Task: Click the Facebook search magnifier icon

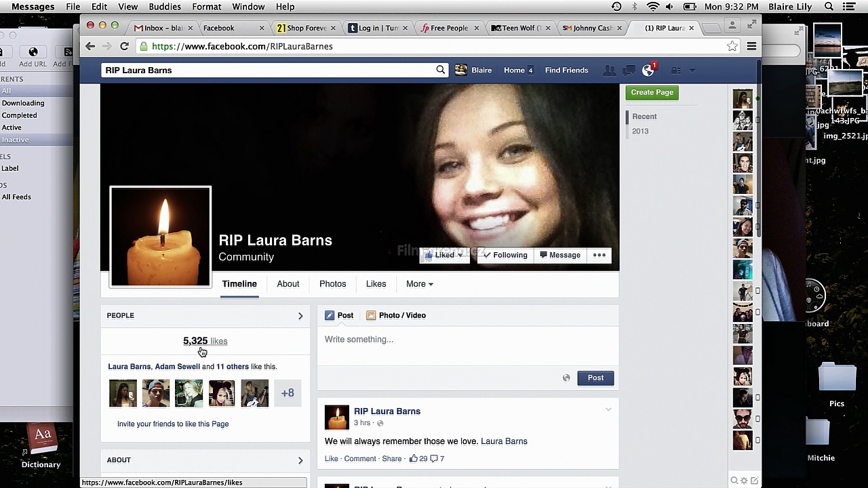Action: click(440, 70)
